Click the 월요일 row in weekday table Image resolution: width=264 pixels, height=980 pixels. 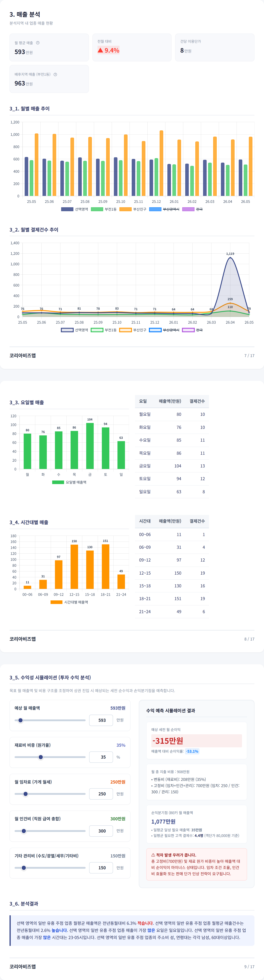(172, 414)
